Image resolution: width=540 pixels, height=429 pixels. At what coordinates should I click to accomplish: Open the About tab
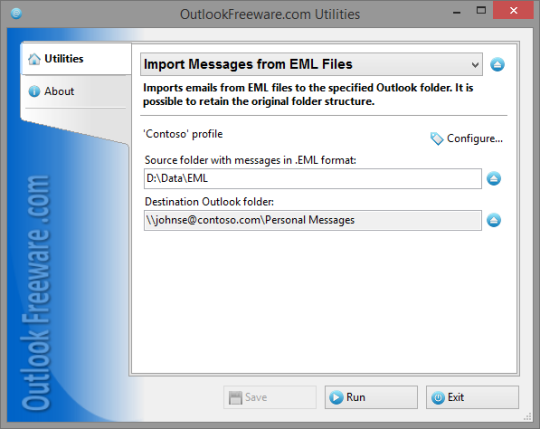76,91
